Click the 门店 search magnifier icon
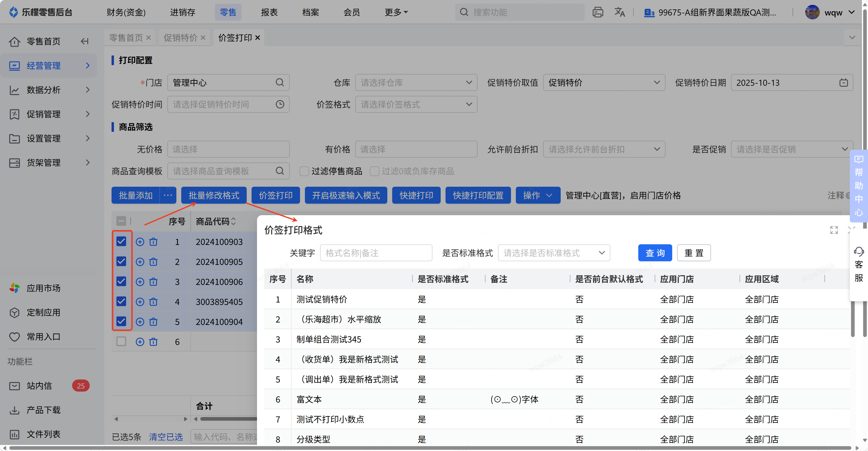The height and width of the screenshot is (451, 868). point(280,82)
